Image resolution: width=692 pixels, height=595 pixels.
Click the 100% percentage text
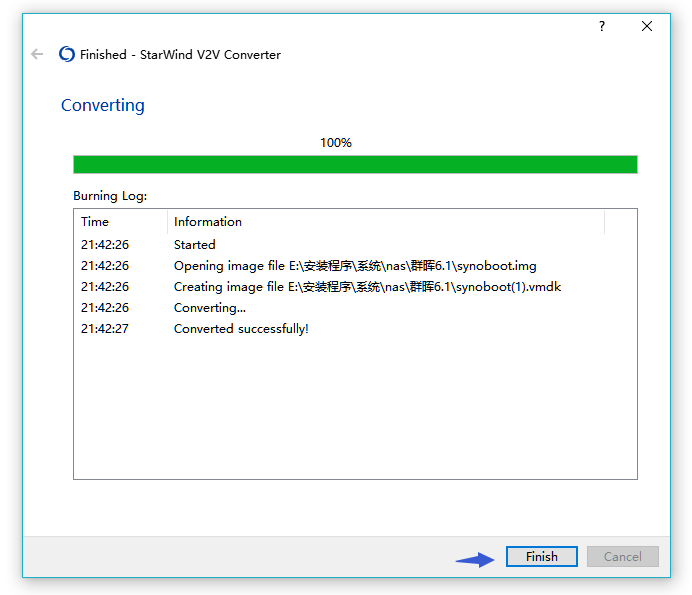pos(336,143)
